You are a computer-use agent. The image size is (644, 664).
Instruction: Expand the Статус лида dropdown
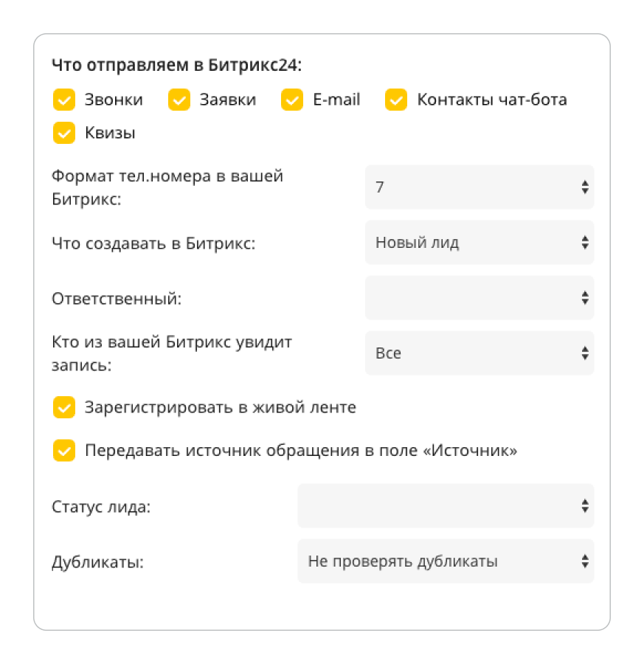click(x=445, y=506)
